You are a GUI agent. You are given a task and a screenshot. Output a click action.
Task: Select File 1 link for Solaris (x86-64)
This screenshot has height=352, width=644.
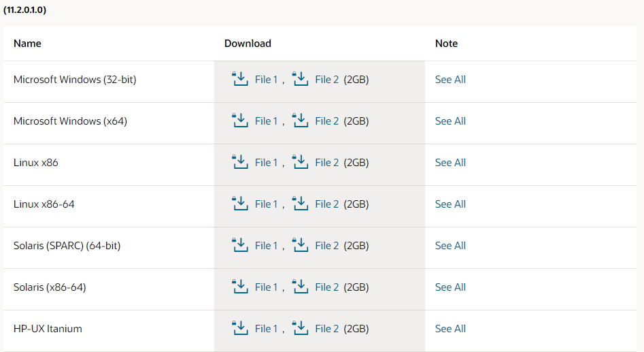tap(266, 287)
